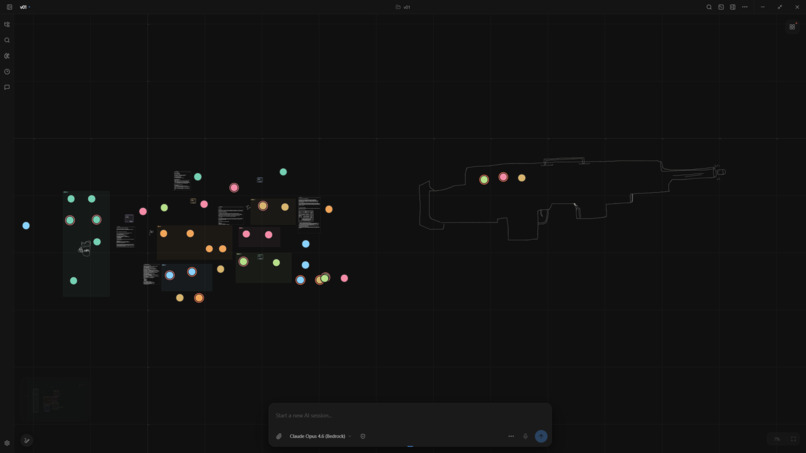Select the yellow node inside the gun outline
Viewport: 806px width, 453px height.
tap(522, 178)
